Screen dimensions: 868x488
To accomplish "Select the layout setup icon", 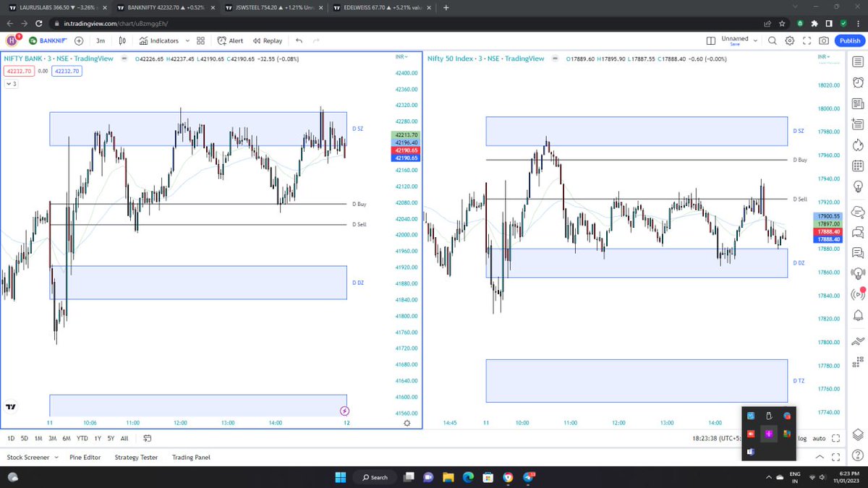I will tap(711, 41).
